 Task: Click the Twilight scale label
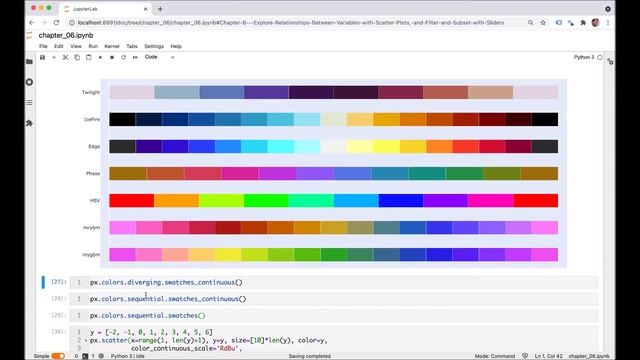[91, 92]
